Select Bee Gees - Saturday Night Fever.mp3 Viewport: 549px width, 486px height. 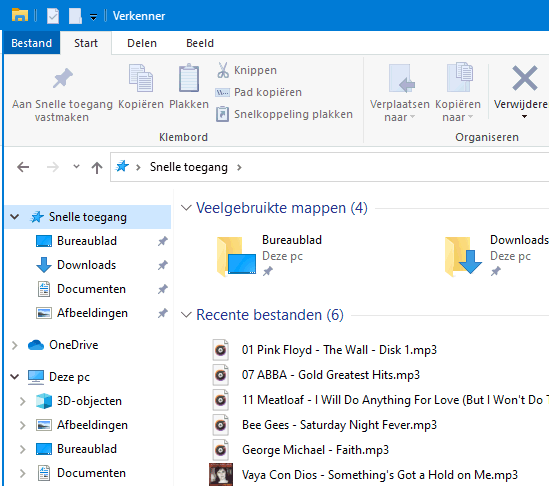[339, 425]
